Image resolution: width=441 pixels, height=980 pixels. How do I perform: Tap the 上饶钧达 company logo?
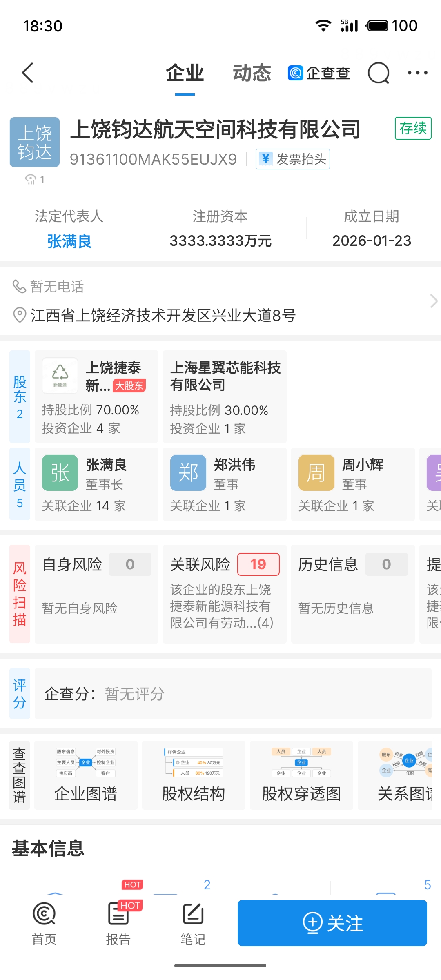pos(35,142)
